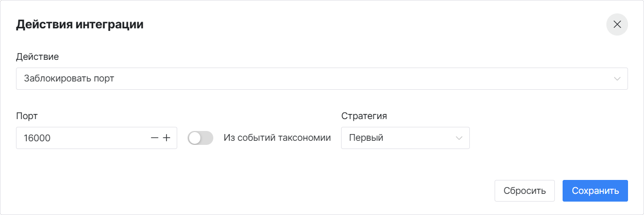The width and height of the screenshot is (644, 215).
Task: Click the chevron arrow of Действие dropdown
Action: (x=617, y=79)
